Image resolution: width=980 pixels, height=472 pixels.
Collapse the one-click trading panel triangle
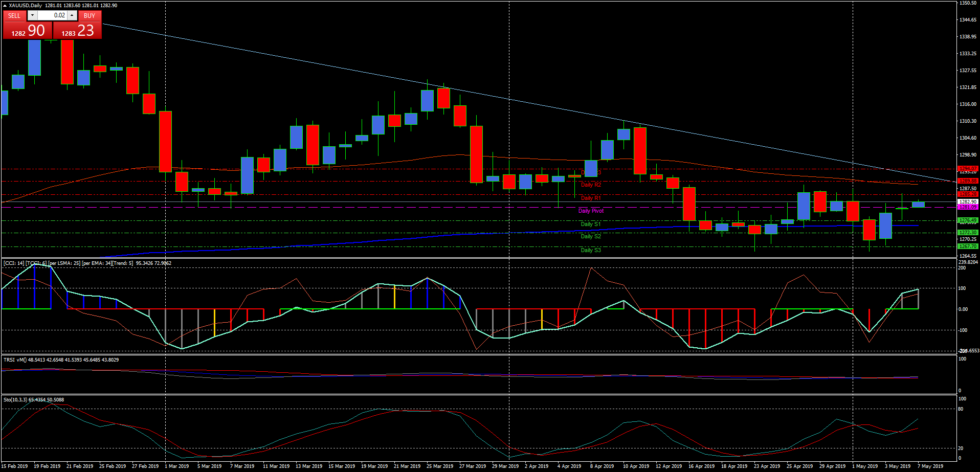pyautogui.click(x=5, y=6)
